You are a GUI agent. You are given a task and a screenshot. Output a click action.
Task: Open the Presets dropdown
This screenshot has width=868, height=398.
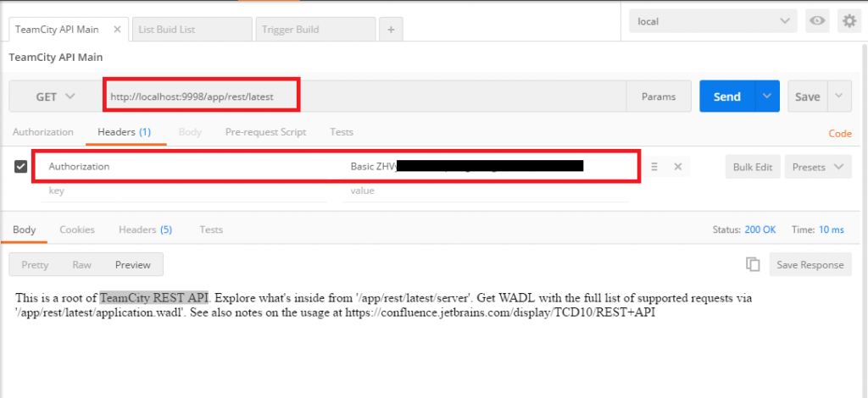tap(818, 167)
